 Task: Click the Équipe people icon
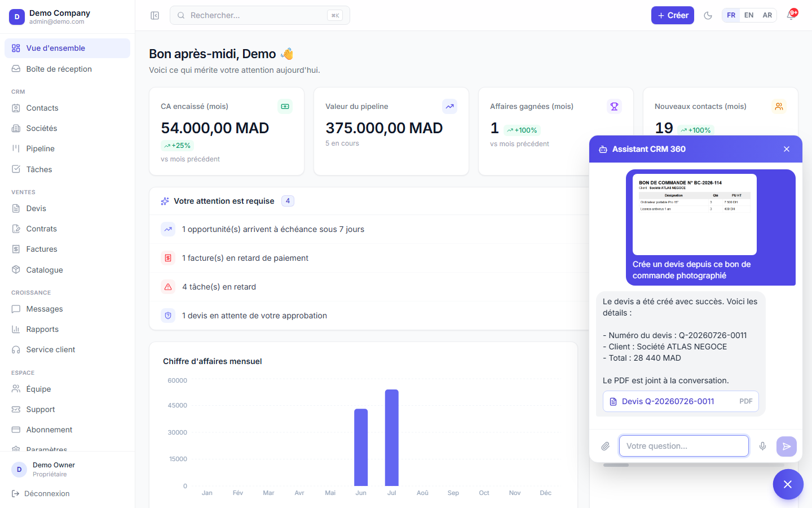coord(16,389)
